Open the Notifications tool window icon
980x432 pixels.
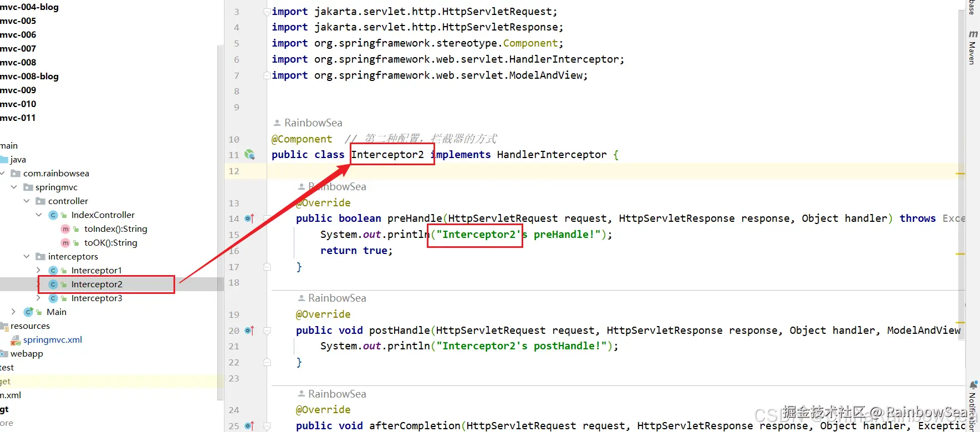coord(973,384)
